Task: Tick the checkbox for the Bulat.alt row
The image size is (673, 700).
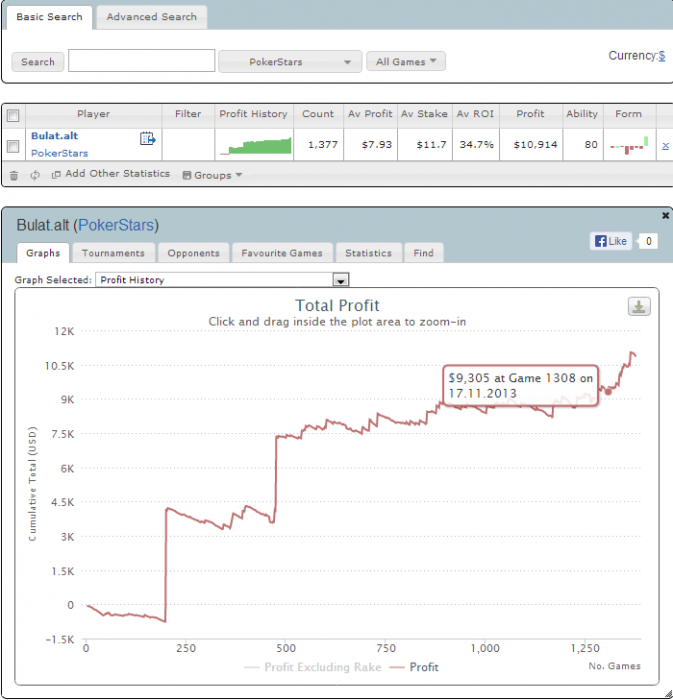Action: click(x=13, y=146)
